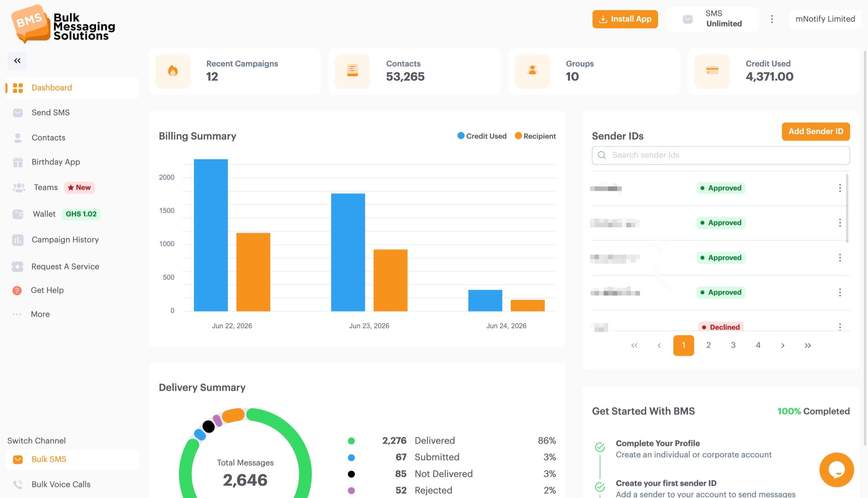Click the Campaign History chart icon
This screenshot has width=868, height=498.
18,240
